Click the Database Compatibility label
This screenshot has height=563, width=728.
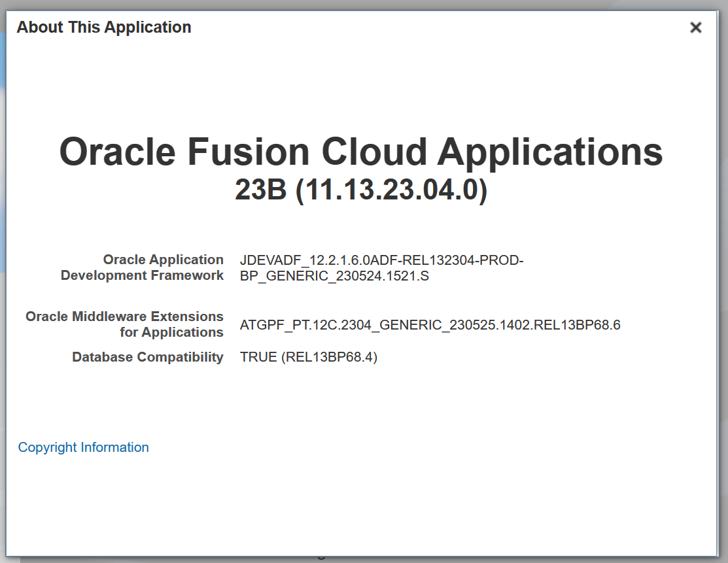coord(148,357)
